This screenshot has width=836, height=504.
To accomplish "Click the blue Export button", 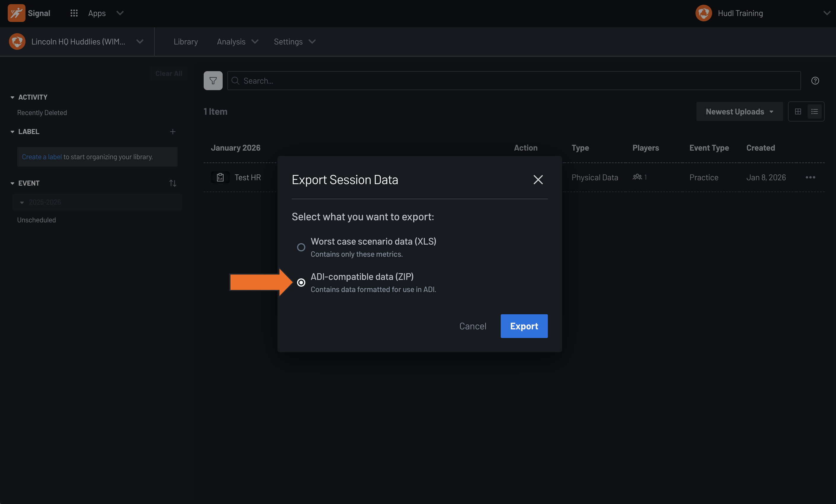I will tap(524, 326).
